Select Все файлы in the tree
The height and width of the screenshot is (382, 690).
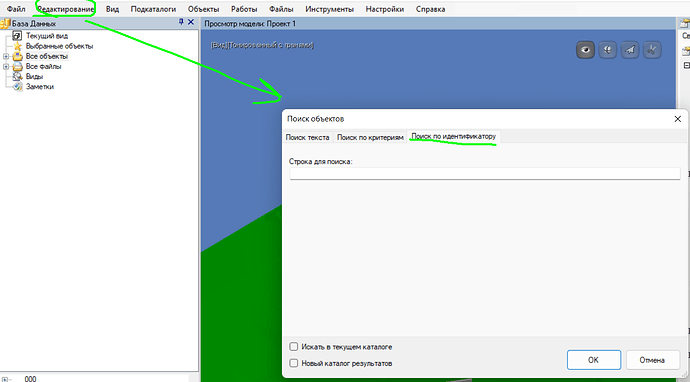(44, 66)
